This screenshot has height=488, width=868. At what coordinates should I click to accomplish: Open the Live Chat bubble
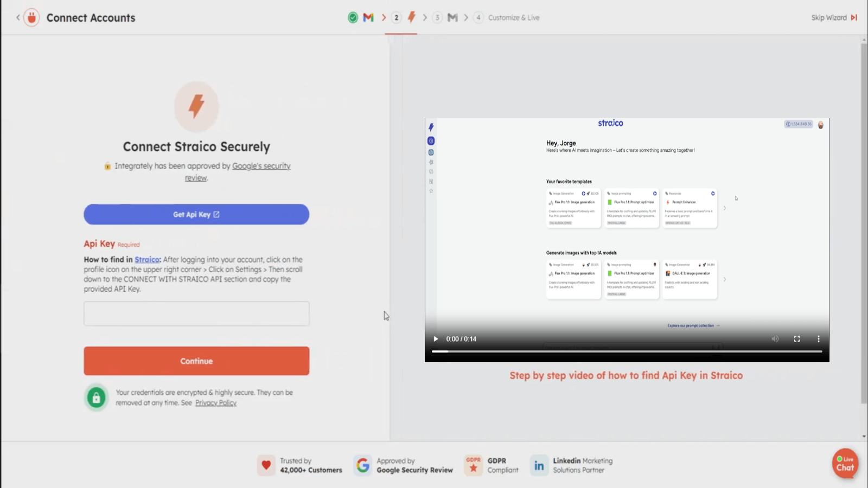(x=845, y=463)
